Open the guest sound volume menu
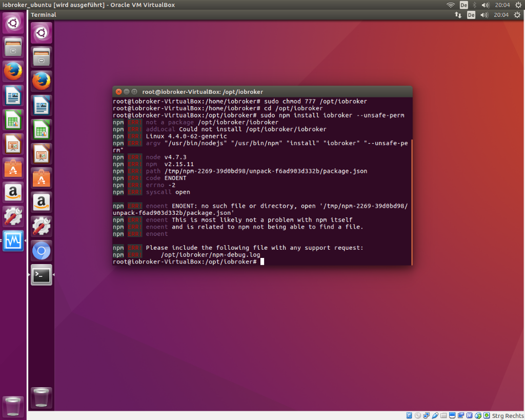This screenshot has width=525, height=420. [x=484, y=15]
